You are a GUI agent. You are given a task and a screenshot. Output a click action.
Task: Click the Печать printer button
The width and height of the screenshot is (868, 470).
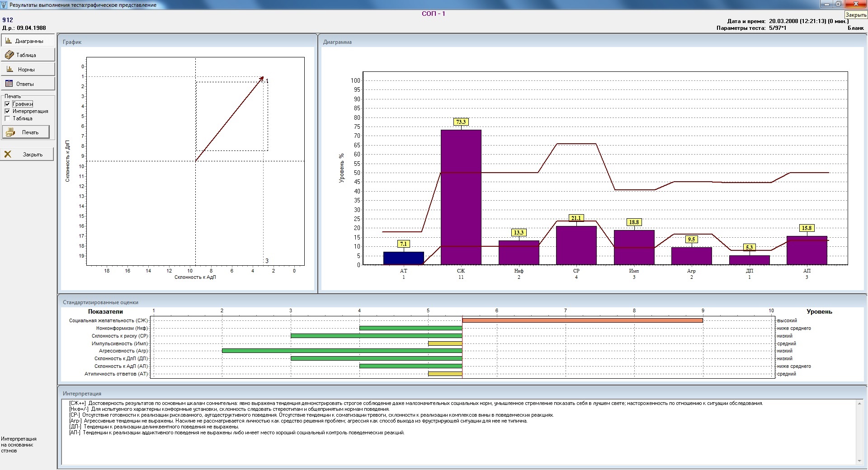pos(26,132)
